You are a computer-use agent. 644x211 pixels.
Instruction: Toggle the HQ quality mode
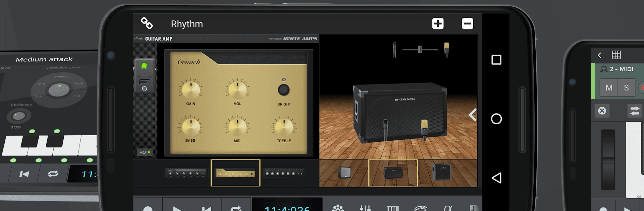(x=145, y=152)
